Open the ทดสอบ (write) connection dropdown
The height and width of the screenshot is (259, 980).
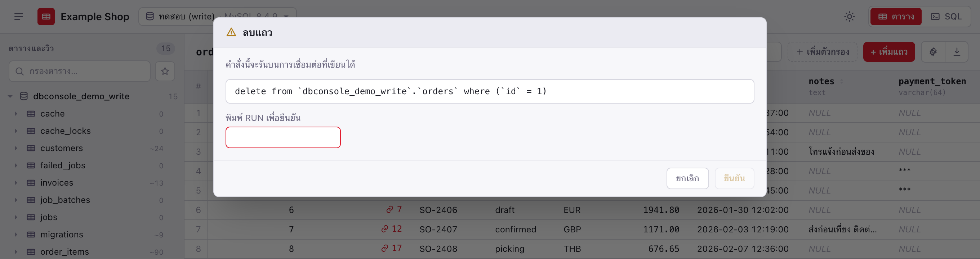[x=217, y=16]
